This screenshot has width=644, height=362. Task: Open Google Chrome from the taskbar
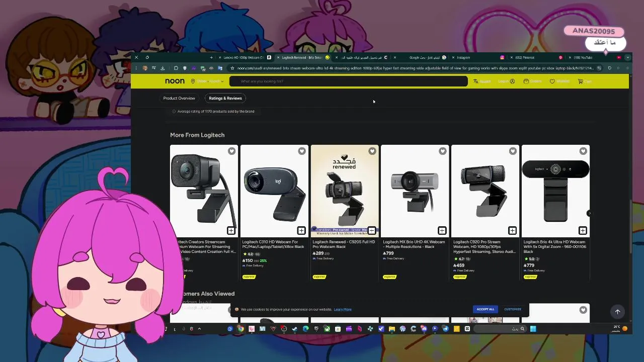(x=240, y=329)
